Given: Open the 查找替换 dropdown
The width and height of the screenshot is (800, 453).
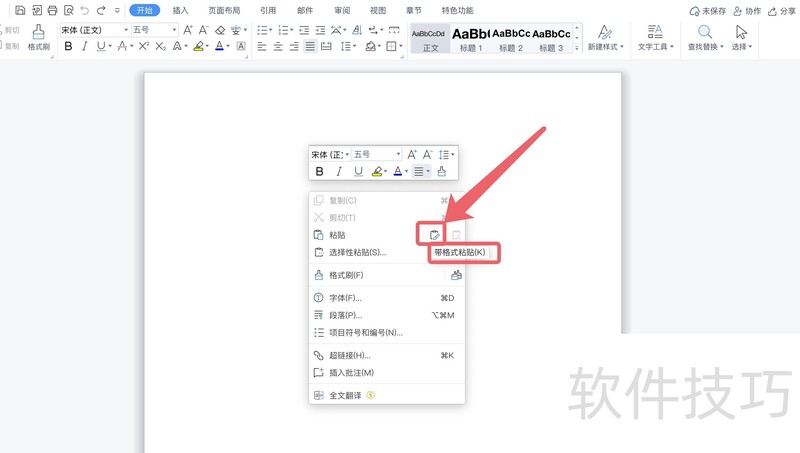Looking at the screenshot, I should pyautogui.click(x=706, y=46).
